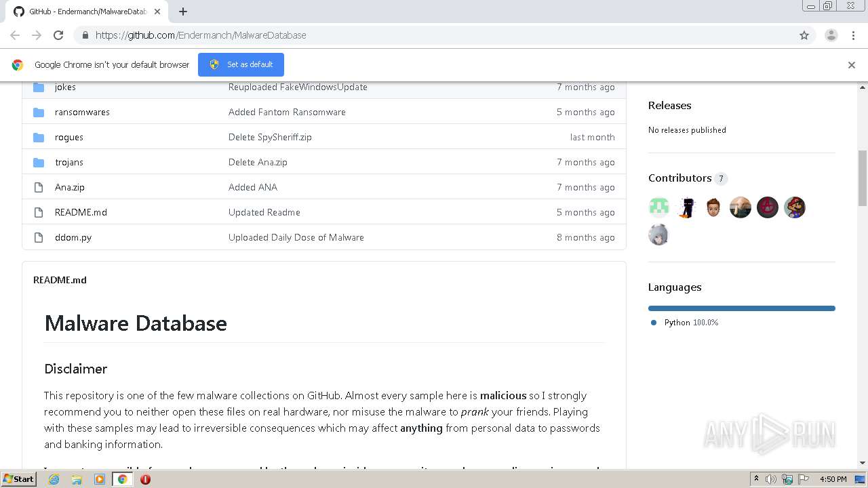Click the address bar URL field

(x=434, y=35)
